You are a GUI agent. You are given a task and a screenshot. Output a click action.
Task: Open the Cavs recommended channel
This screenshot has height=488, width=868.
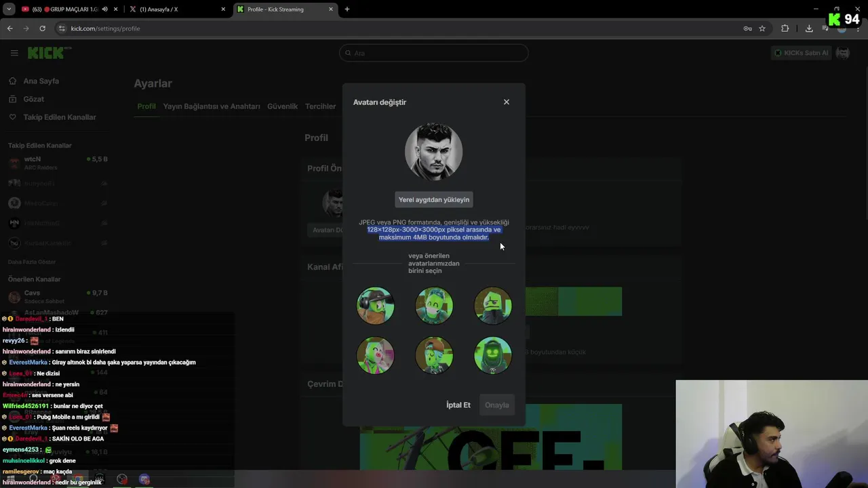coord(58,297)
